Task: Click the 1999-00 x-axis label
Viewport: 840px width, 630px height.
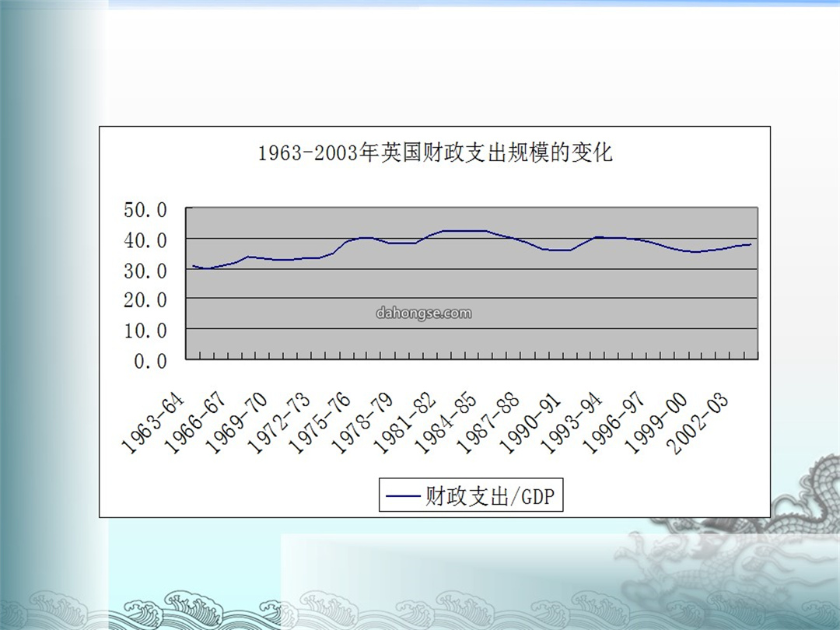Action: pyautogui.click(x=656, y=423)
